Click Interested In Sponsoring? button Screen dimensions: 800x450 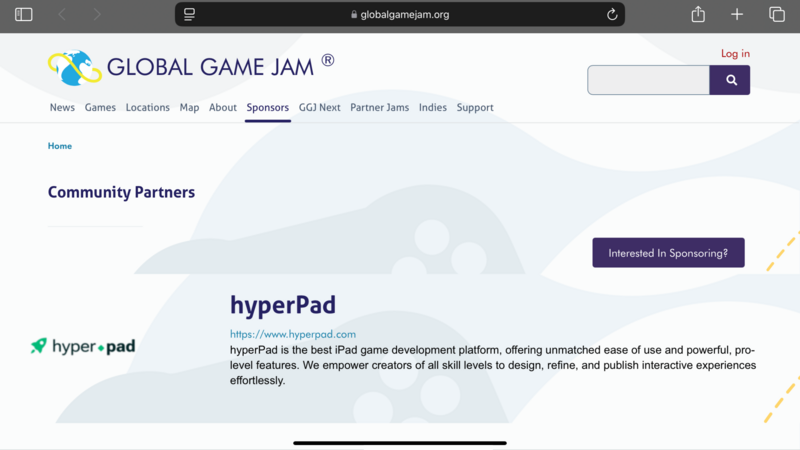pos(668,253)
